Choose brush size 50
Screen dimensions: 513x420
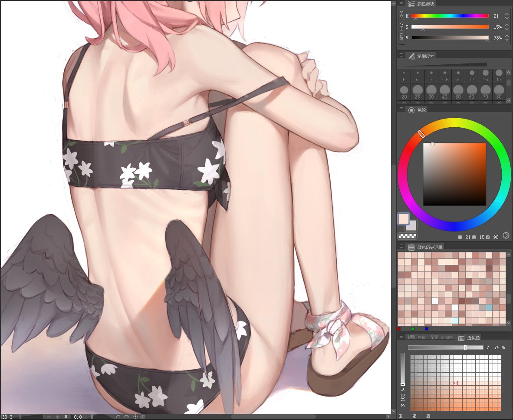pos(458,92)
